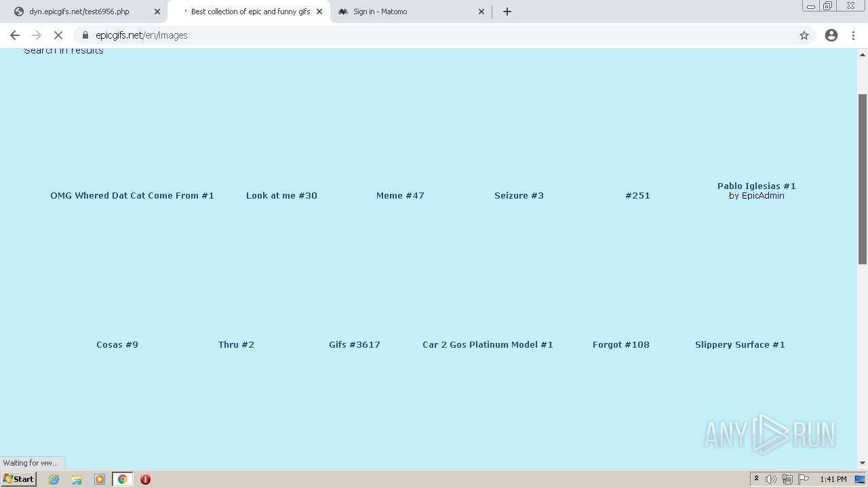View the site padlock security info
The width and height of the screenshot is (868, 488).
(85, 35)
